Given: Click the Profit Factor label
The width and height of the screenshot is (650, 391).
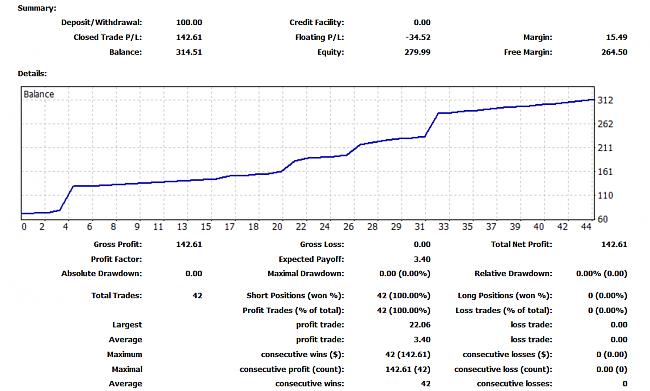Looking at the screenshot, I should click(116, 260).
